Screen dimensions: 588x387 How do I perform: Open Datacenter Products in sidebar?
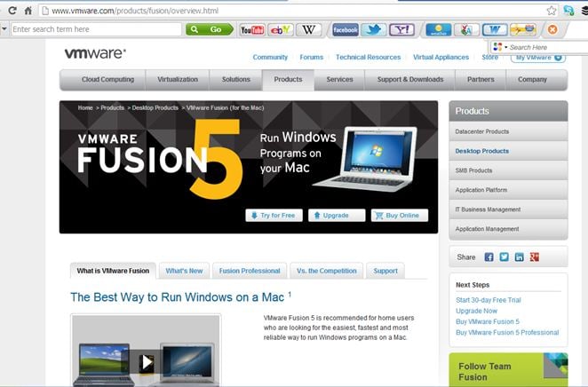508,131
